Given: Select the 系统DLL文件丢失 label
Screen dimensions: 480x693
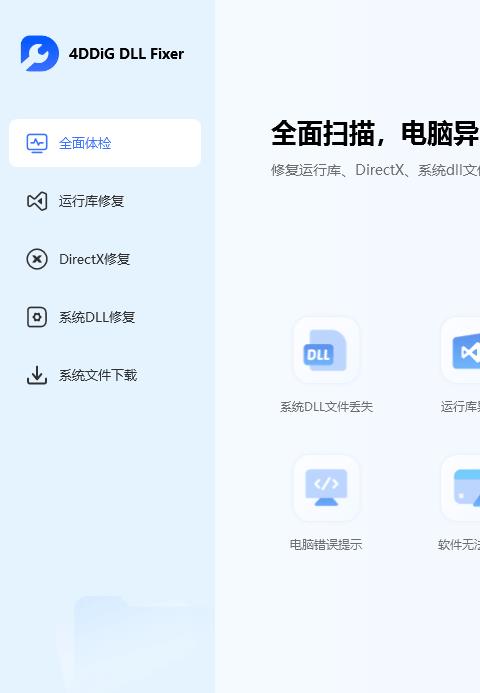Looking at the screenshot, I should (326, 407).
